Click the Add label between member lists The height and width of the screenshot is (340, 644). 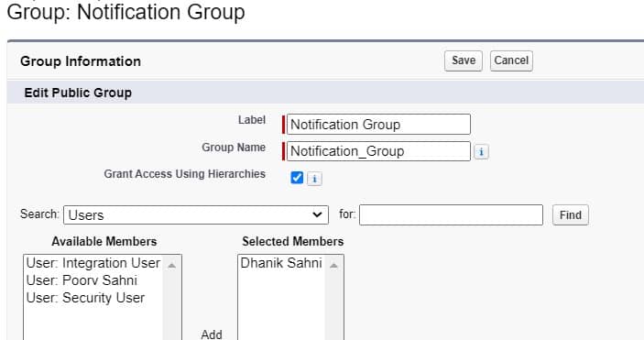tap(212, 335)
